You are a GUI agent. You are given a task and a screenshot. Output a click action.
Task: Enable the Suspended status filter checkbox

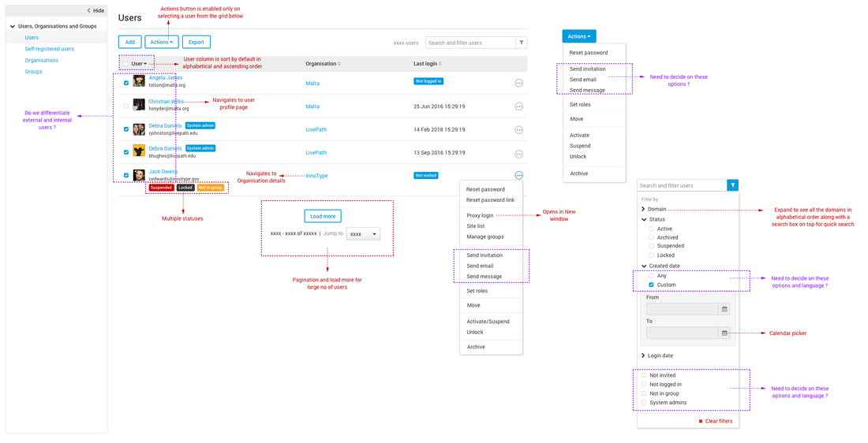coord(651,246)
